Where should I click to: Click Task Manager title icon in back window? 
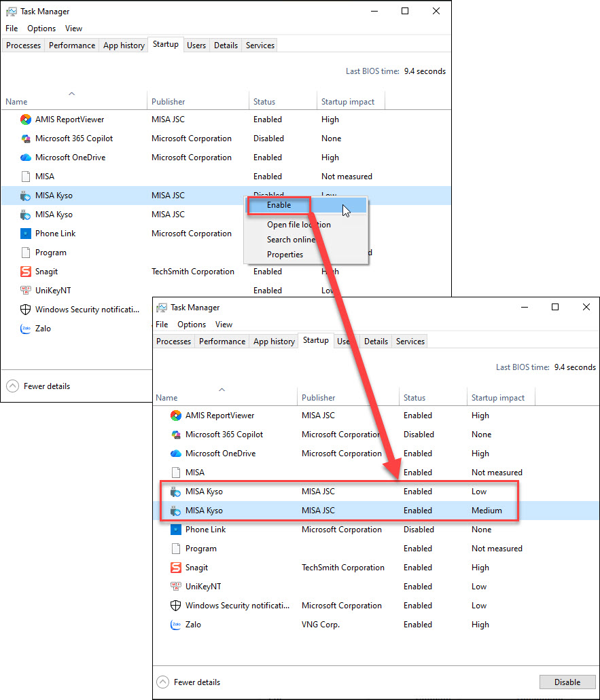point(11,12)
